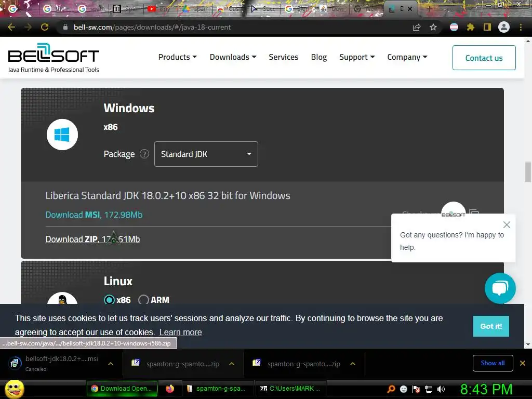Open the Standard JDK package dropdown
The width and height of the screenshot is (532, 399).
pyautogui.click(x=206, y=154)
